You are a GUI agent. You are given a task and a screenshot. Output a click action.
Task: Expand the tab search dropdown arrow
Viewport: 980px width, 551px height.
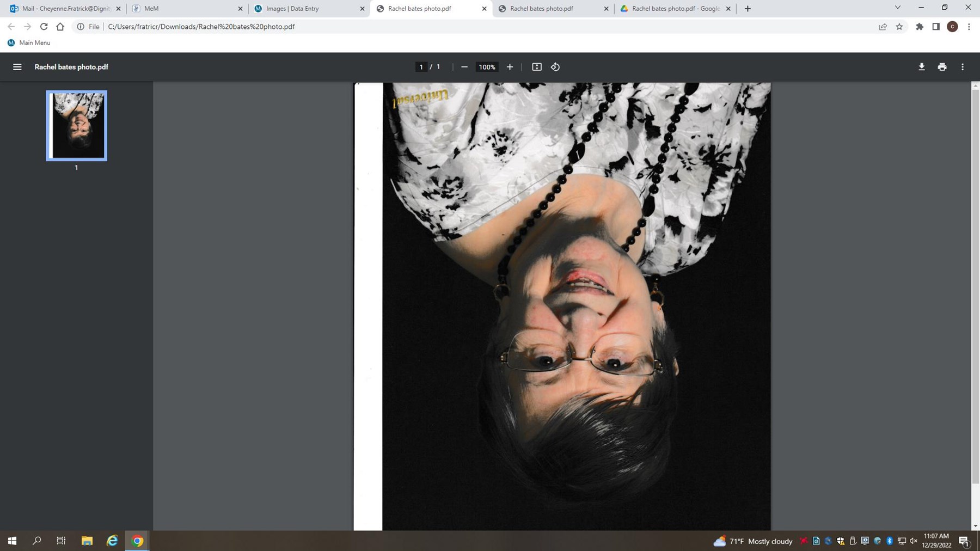click(898, 8)
